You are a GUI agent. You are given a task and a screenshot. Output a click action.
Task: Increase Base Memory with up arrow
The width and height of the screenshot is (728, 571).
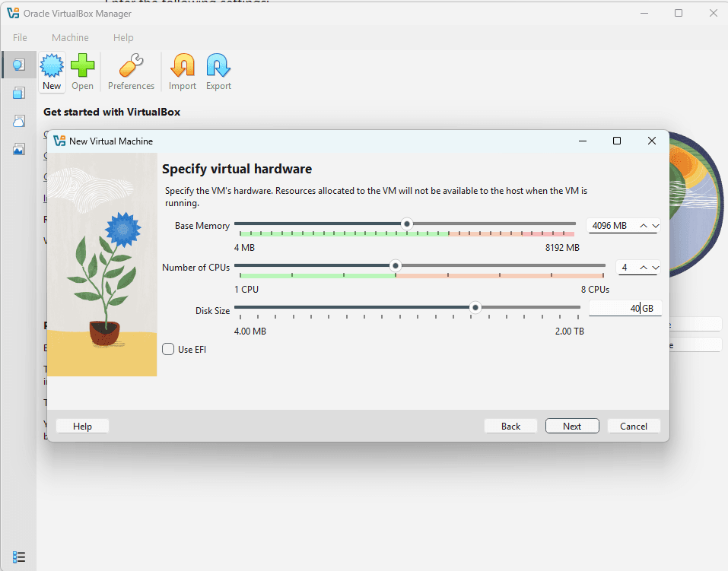pos(644,226)
